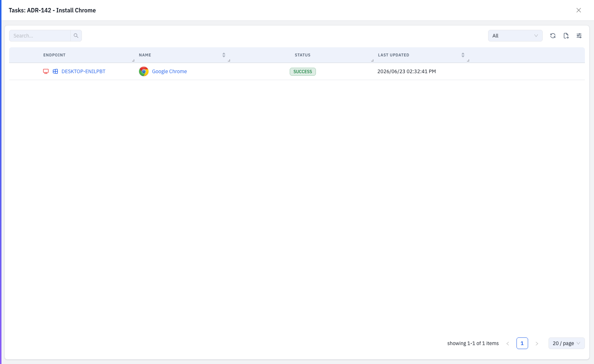Refresh the task list
This screenshot has width=594, height=364.
[x=553, y=36]
